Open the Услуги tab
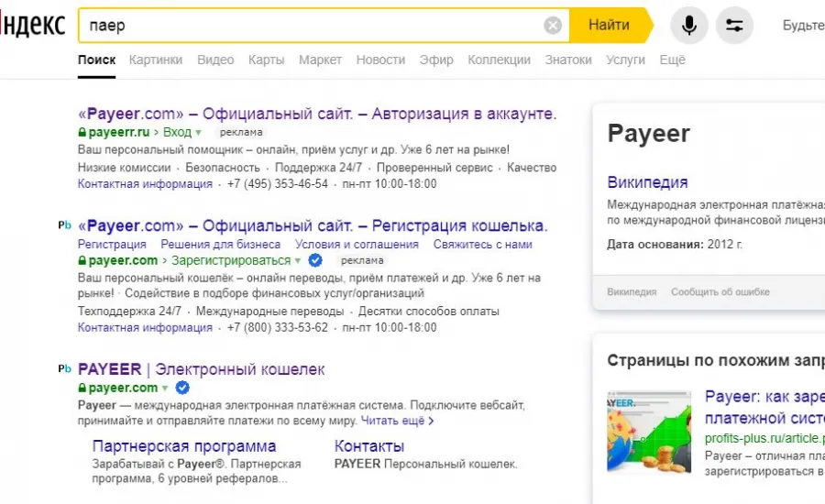Viewport: 825px width, 504px height. 625,60
